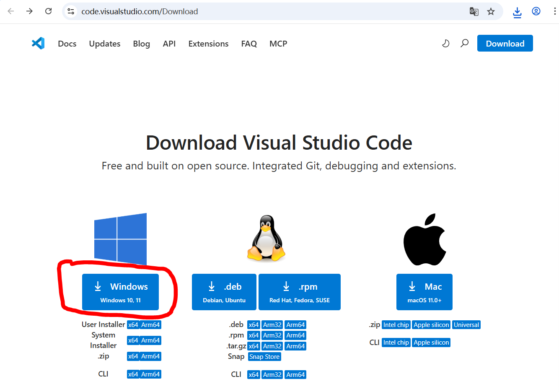Click the translate page icon

474,11
